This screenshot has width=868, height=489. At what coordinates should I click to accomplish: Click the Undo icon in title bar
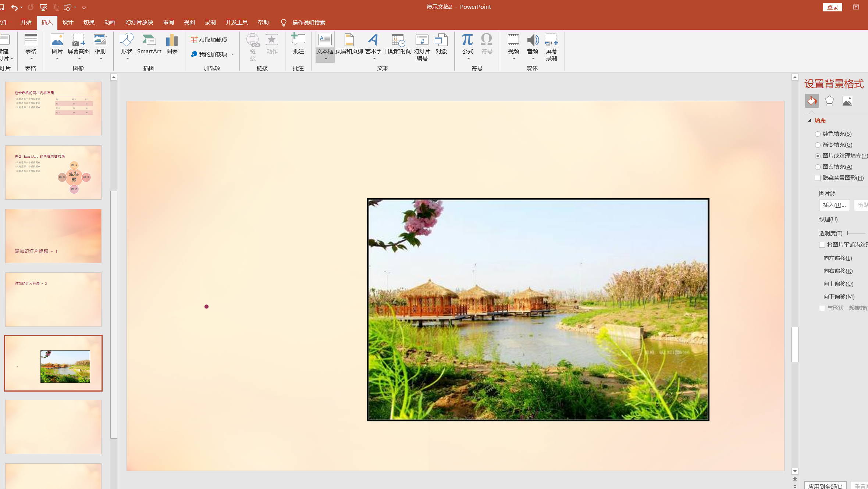click(14, 7)
